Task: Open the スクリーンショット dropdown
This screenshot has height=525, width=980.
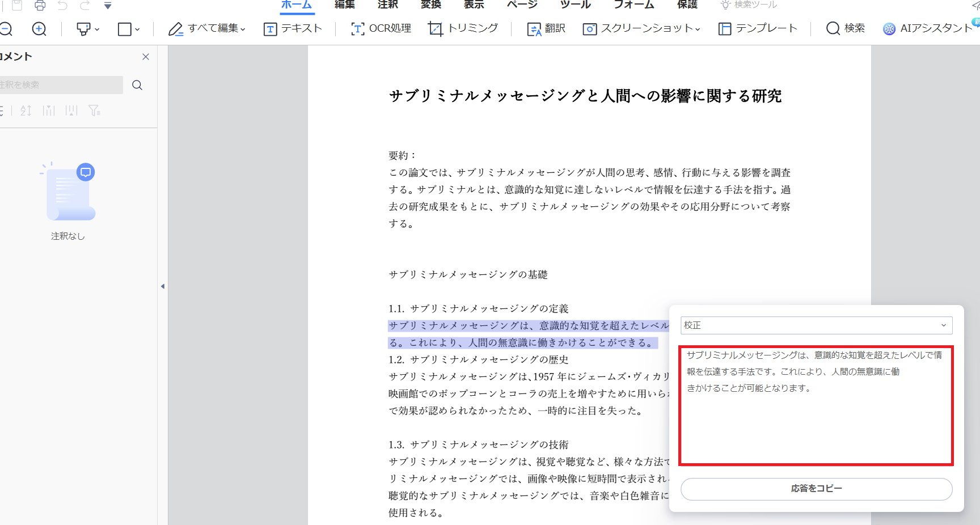Action: (x=642, y=28)
